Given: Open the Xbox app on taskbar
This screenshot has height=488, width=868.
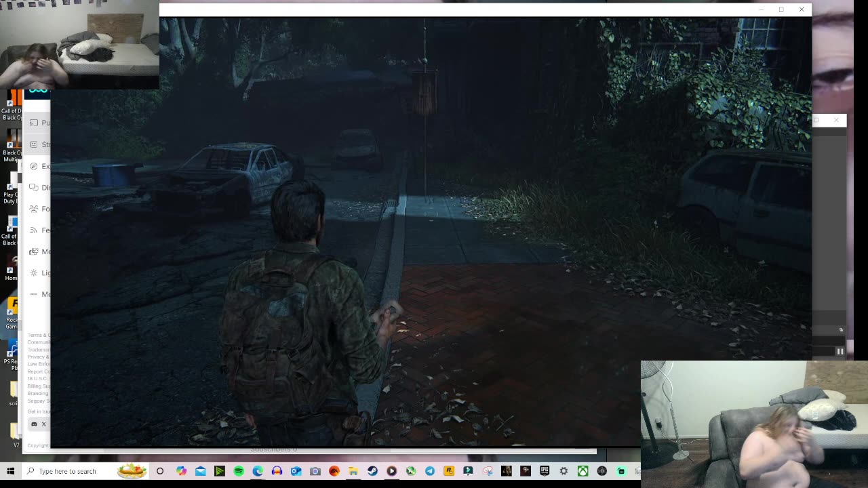Looking at the screenshot, I should click(583, 471).
